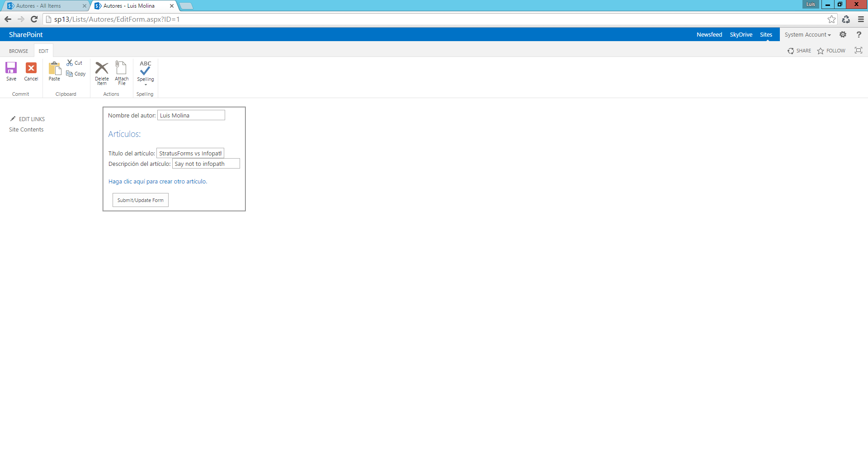Enable Focus on Content mode

858,50
